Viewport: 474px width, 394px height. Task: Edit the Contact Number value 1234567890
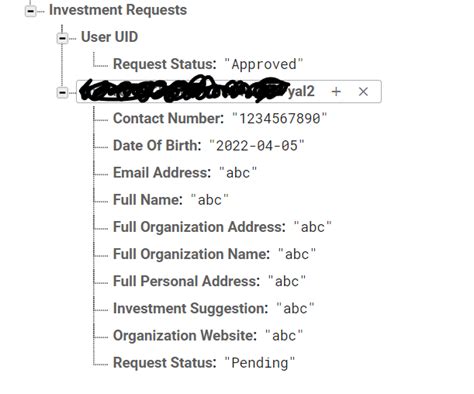click(280, 118)
